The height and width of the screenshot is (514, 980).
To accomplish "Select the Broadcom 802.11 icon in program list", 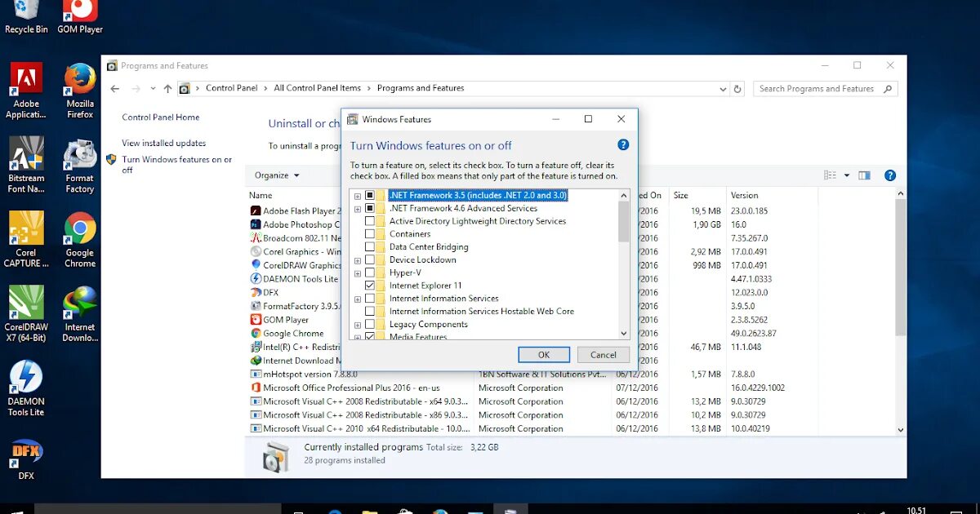I will [256, 238].
